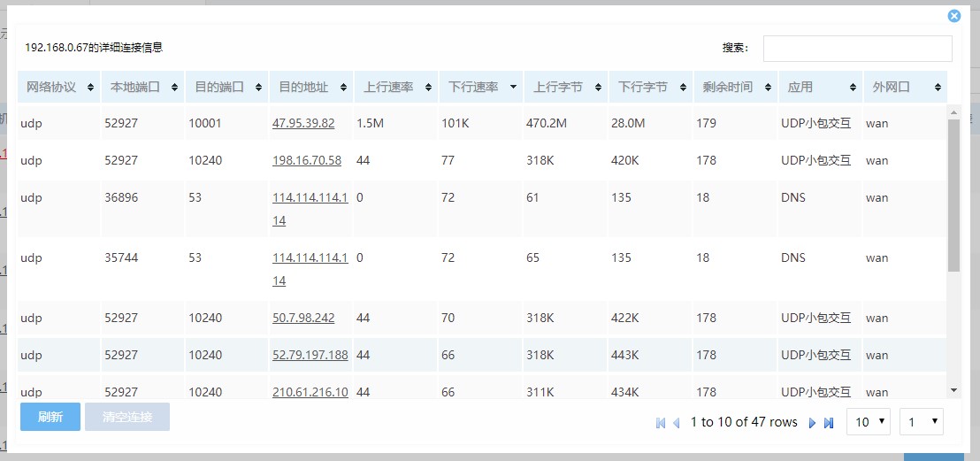Open rows-per-page dropdown showing 10
The width and height of the screenshot is (980, 461).
(x=869, y=421)
